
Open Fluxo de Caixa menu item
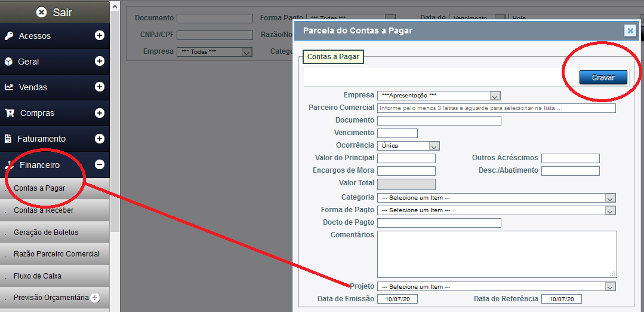pyautogui.click(x=38, y=276)
